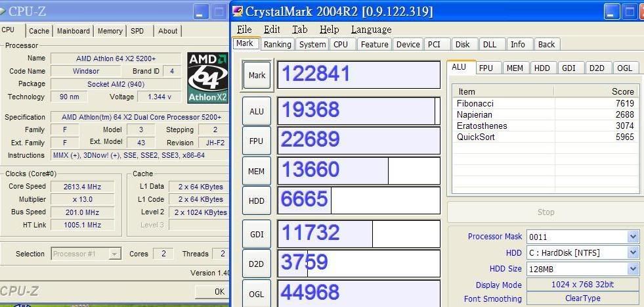
Task: Minimize the CPU-Z window
Action: click(x=201, y=12)
